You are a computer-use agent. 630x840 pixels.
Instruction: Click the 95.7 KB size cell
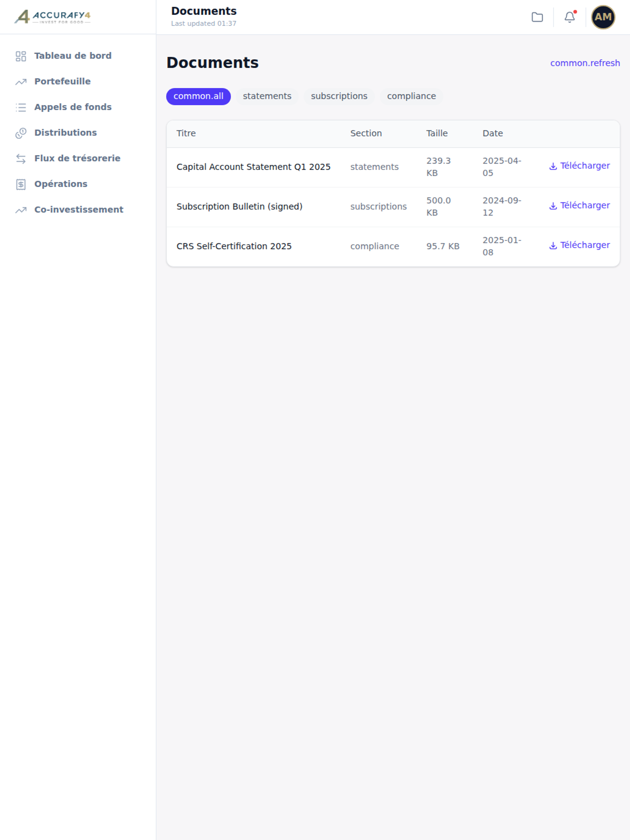point(443,246)
